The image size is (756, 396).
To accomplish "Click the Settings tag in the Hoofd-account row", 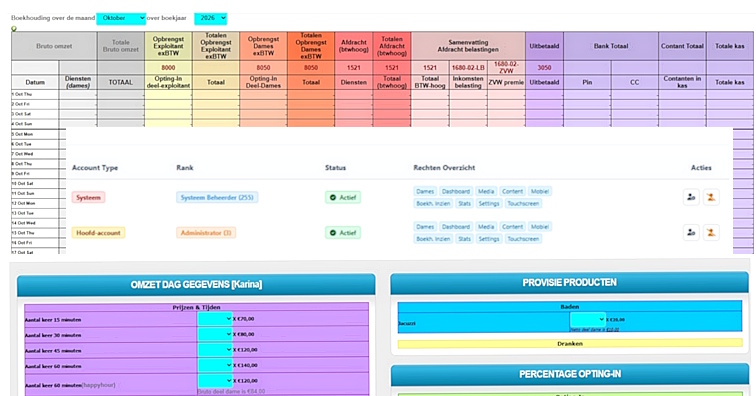I will point(489,239).
